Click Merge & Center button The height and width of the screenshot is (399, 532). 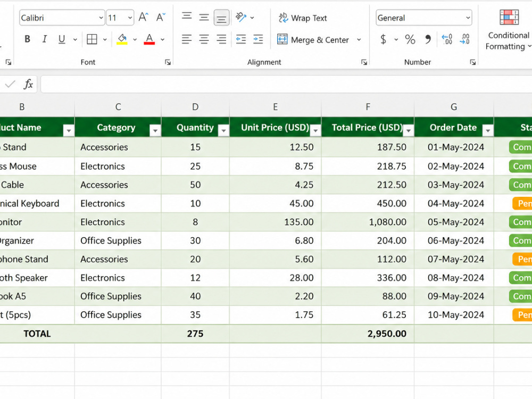(x=313, y=40)
